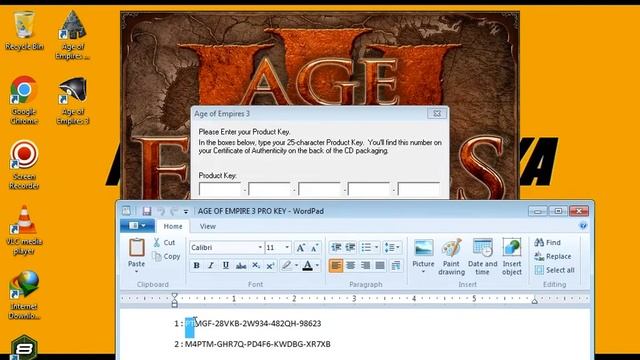The width and height of the screenshot is (640, 360).
Task: Toggle Italic formatting
Action: [211, 266]
